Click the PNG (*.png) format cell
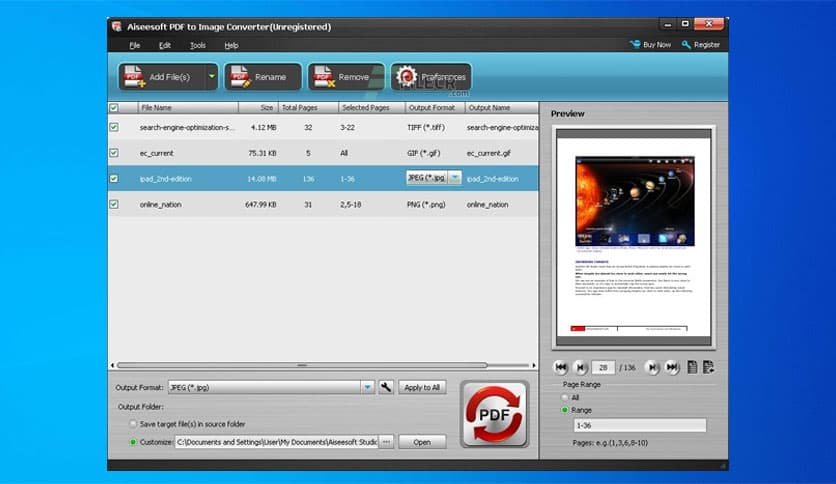Screen dimensions: 836x484 [x=426, y=204]
